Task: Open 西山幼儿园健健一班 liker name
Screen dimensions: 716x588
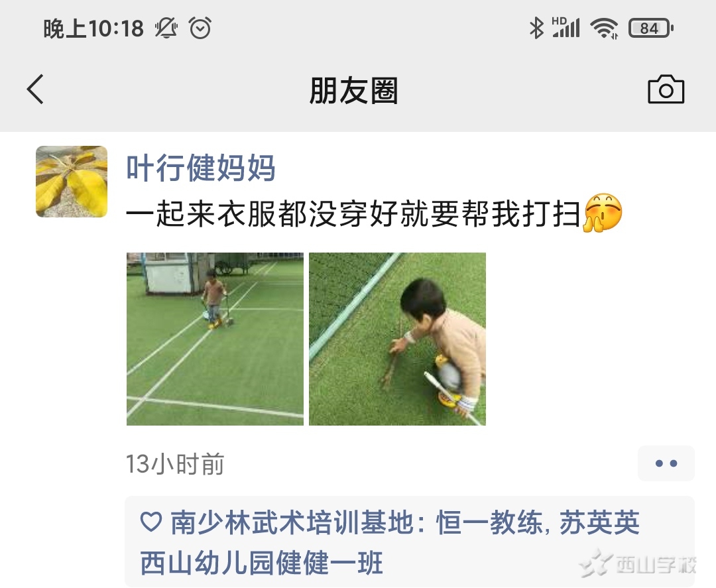Action: coord(261,562)
